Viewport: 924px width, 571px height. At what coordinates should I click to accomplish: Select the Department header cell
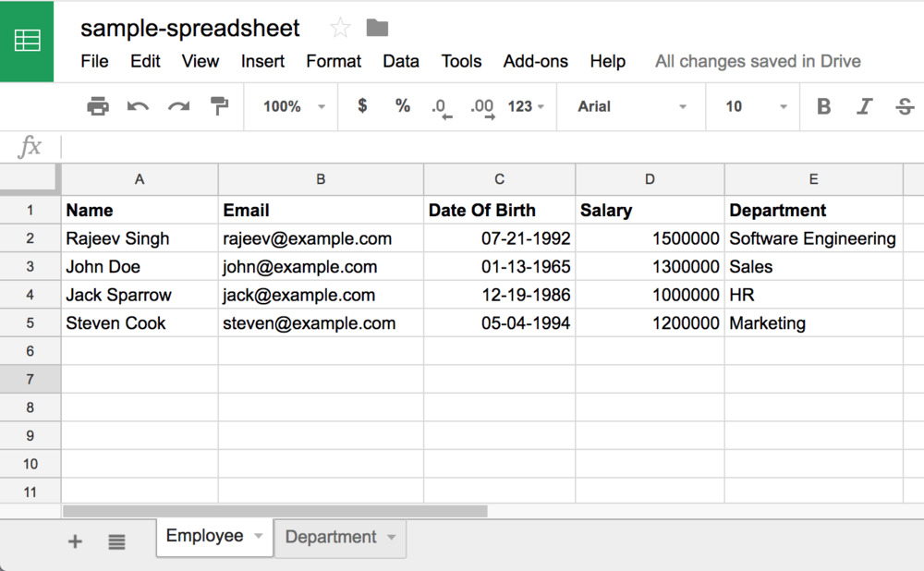point(813,211)
